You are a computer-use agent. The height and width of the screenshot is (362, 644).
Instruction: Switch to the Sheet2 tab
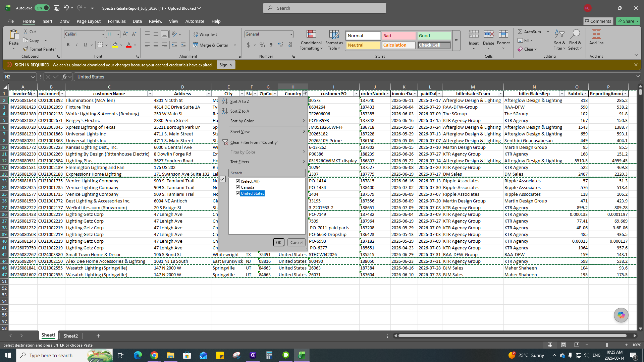70,336
